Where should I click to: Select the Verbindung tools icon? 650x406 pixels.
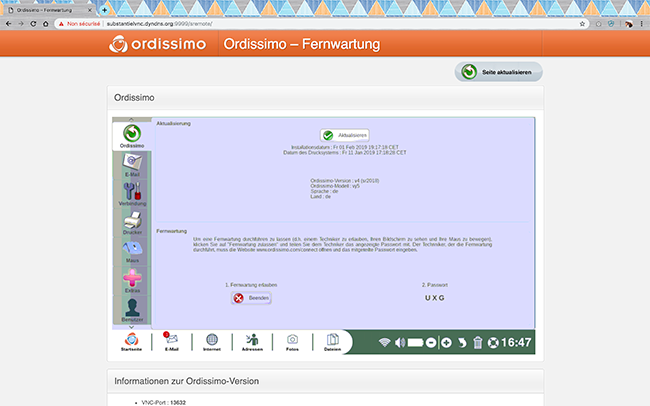pos(132,194)
